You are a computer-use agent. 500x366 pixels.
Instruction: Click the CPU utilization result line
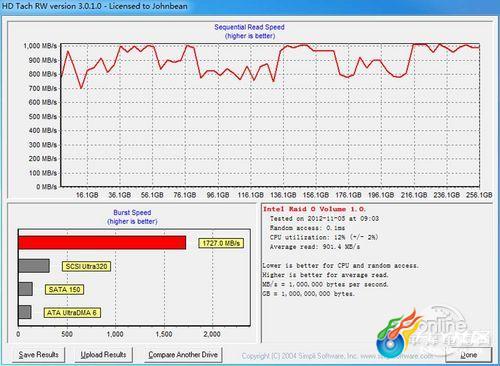324,237
